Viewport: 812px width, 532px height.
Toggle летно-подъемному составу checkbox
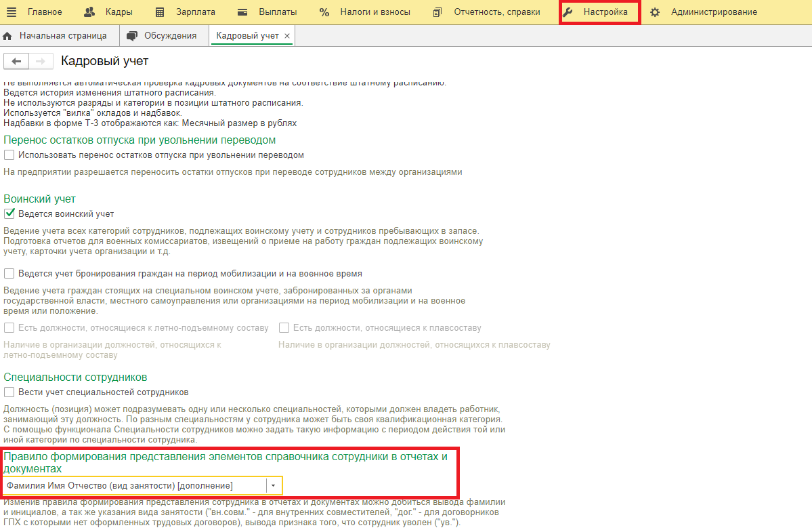click(9, 328)
